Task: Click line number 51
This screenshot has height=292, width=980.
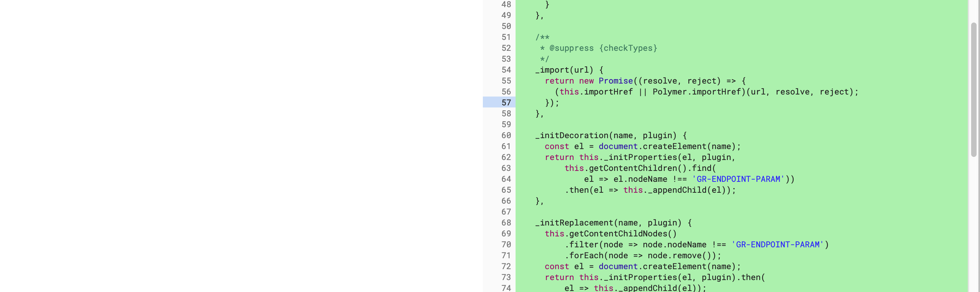Action: (506, 37)
